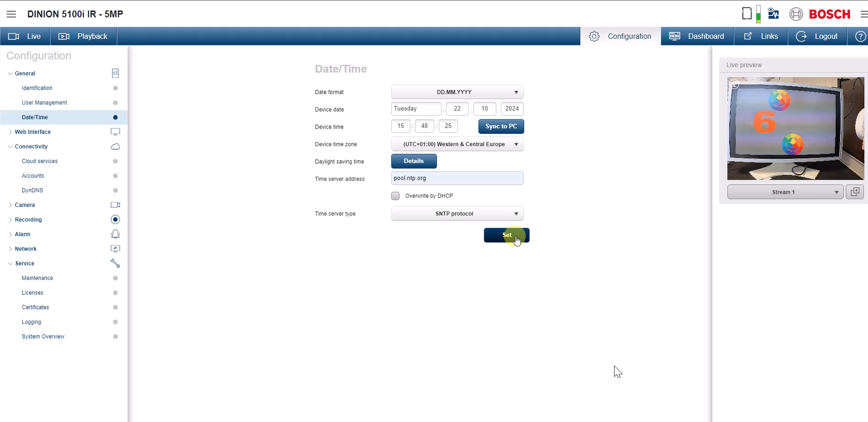Screen dimensions: 868x422
Task: Open the Stream 1 selector dropdown
Action: (x=785, y=192)
